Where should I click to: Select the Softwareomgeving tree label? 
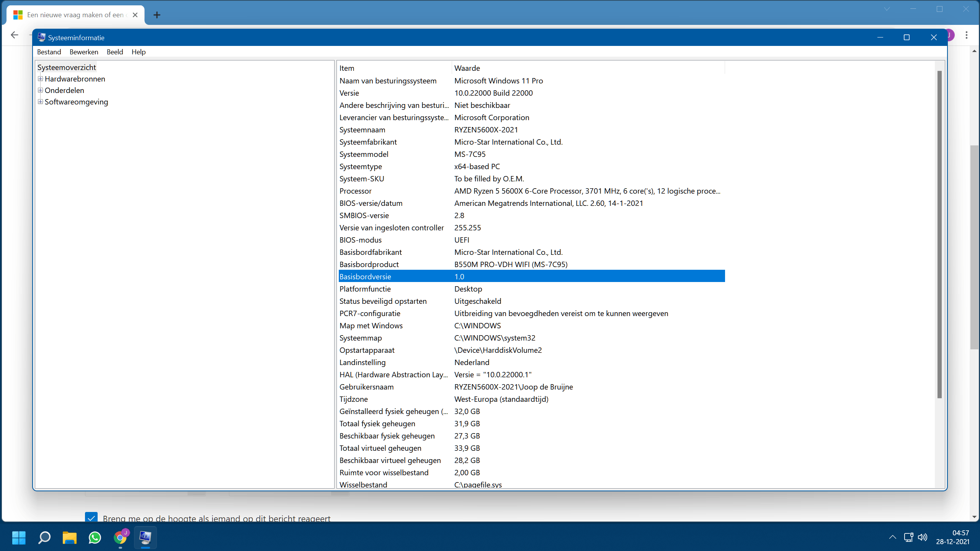pyautogui.click(x=76, y=102)
